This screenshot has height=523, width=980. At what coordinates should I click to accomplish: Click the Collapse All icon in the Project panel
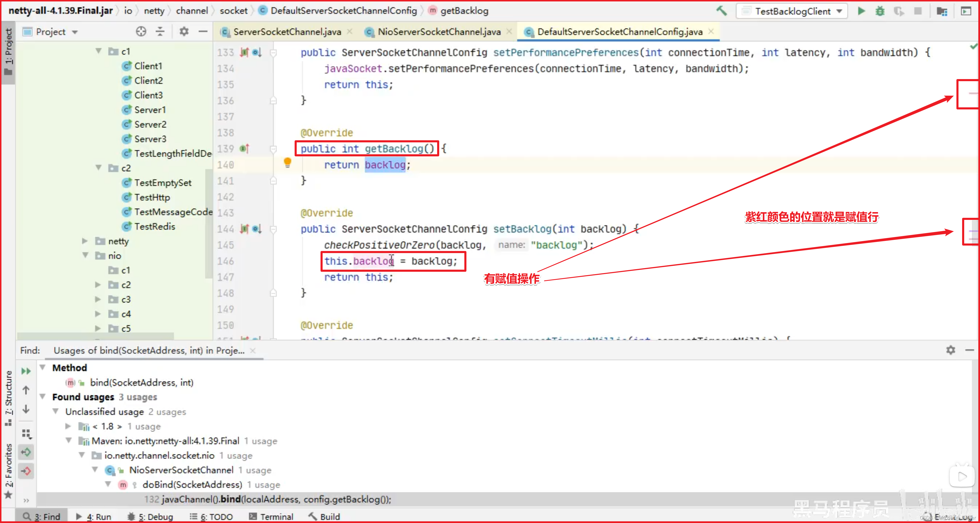tap(160, 32)
